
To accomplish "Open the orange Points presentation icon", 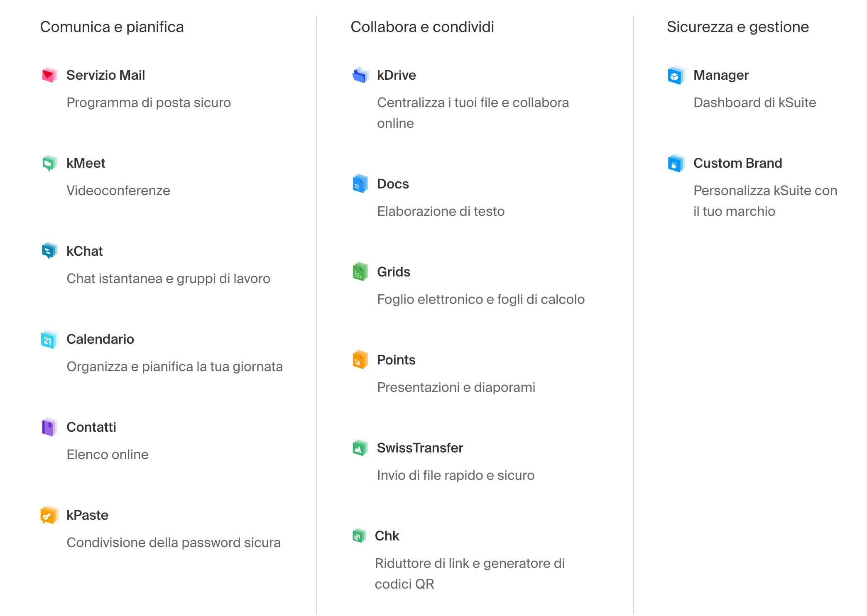I will 360,360.
